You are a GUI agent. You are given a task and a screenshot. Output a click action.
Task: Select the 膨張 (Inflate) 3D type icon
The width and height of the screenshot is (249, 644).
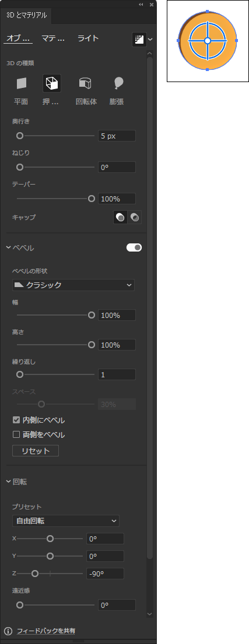118,83
